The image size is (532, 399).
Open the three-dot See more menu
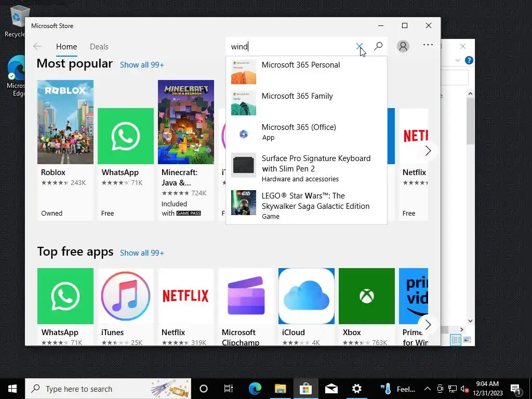(428, 45)
